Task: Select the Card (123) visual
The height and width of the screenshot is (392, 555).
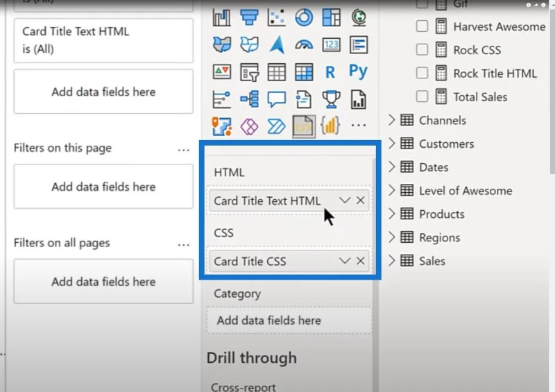Action: (332, 44)
